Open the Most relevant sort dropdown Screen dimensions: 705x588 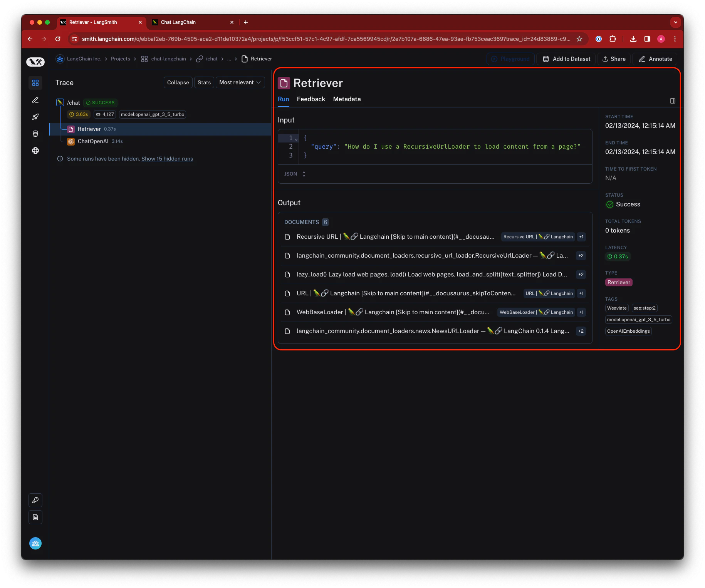tap(240, 82)
